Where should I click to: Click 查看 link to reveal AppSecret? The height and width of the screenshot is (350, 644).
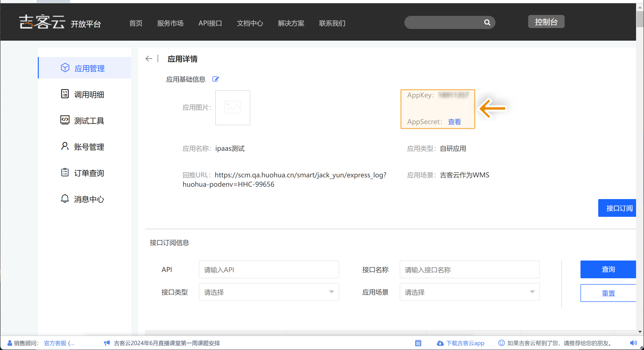click(x=454, y=122)
